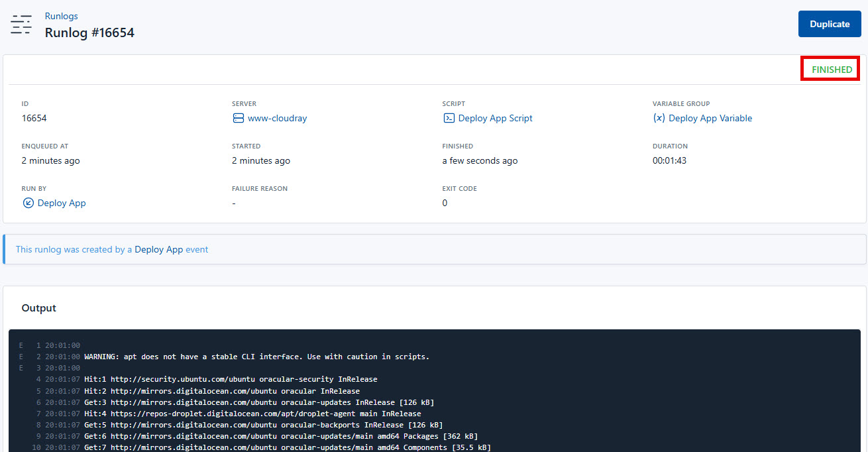Click the (x) variable group icon
868x452 pixels.
coord(659,118)
